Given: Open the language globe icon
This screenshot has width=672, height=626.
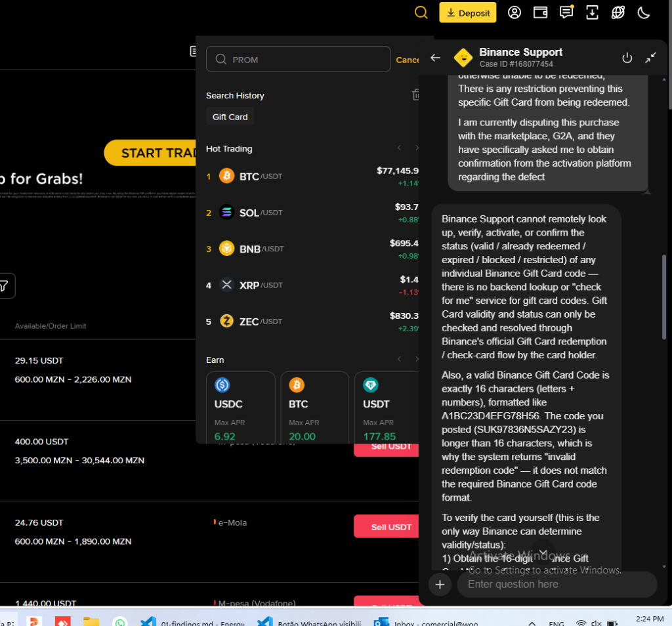Looking at the screenshot, I should (618, 12).
